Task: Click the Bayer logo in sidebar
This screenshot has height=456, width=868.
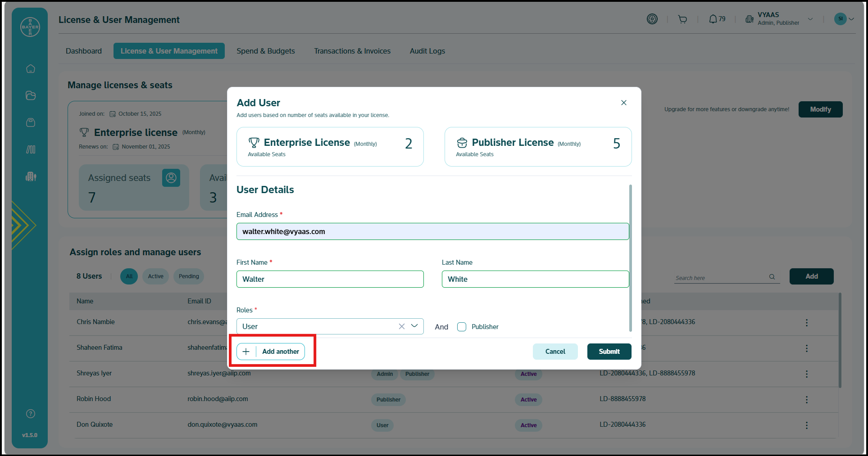Action: (x=30, y=27)
